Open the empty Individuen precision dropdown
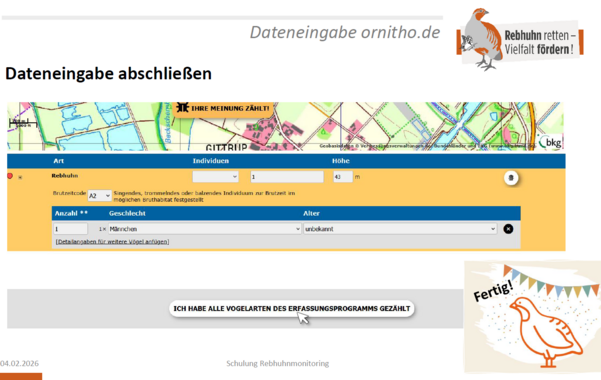This screenshot has height=380, width=601. (215, 177)
